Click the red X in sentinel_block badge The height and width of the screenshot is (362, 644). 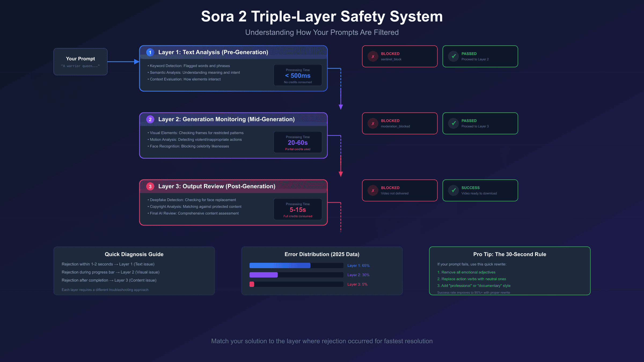[373, 56]
